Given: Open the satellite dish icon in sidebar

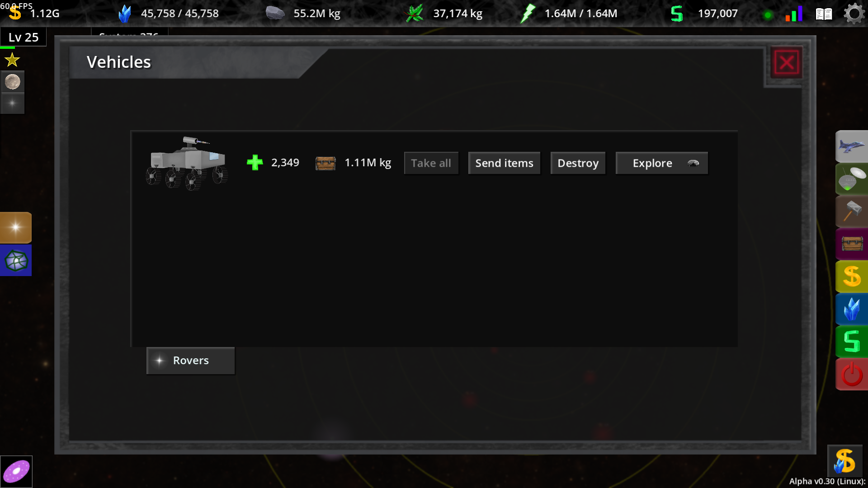Looking at the screenshot, I should pos(852,179).
